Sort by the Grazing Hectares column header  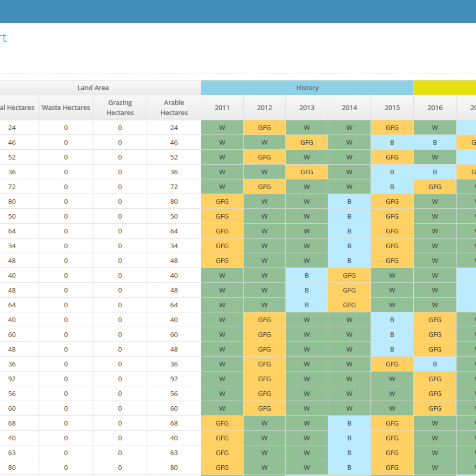(120, 107)
